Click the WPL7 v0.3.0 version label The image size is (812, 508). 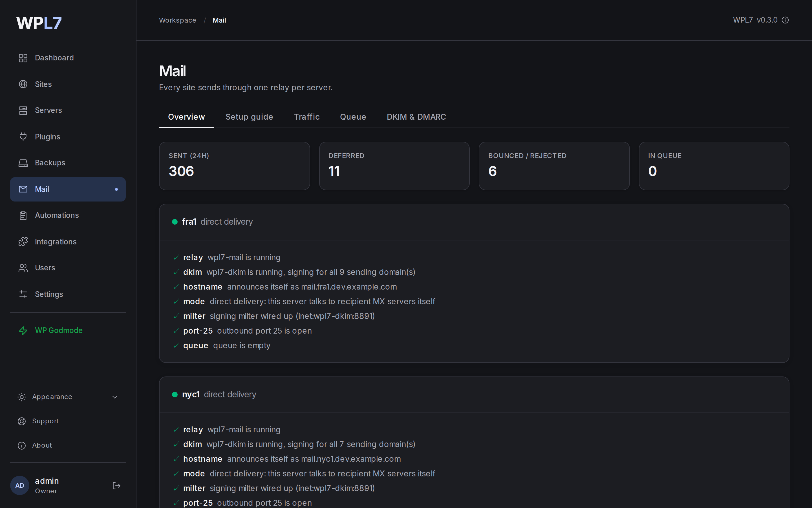pyautogui.click(x=755, y=20)
